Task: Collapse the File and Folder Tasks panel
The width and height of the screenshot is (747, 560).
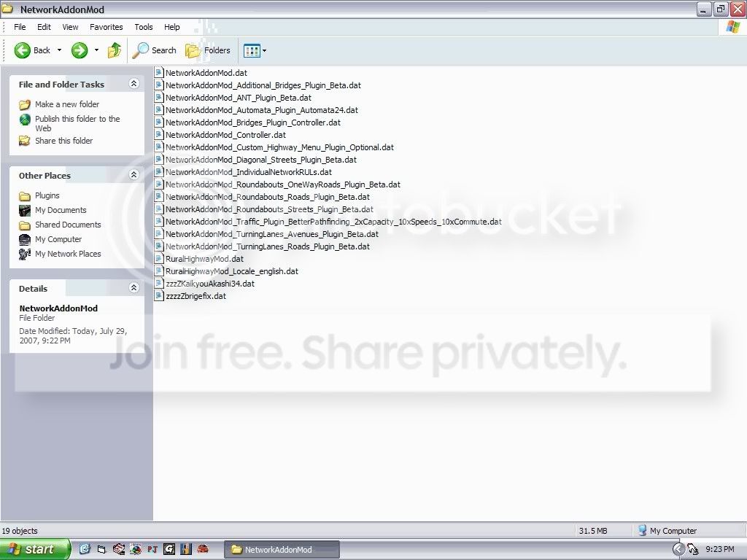Action: (x=134, y=84)
